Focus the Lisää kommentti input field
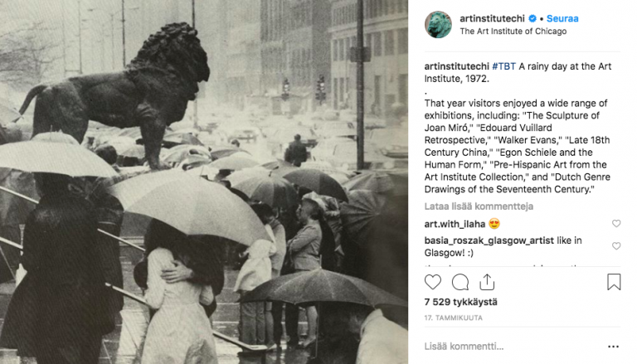Screen dimensions: 637x364 click(x=512, y=347)
